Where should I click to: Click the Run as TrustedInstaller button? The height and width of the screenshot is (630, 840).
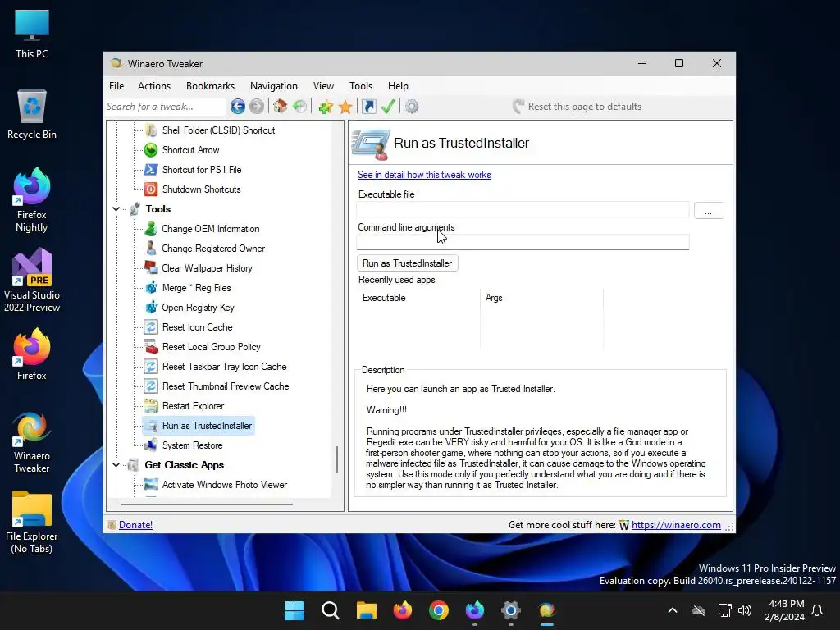click(407, 263)
